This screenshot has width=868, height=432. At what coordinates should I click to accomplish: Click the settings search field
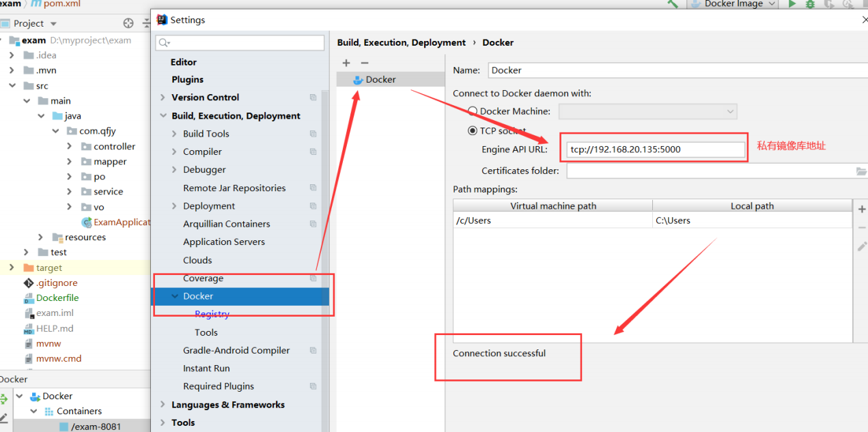click(240, 43)
